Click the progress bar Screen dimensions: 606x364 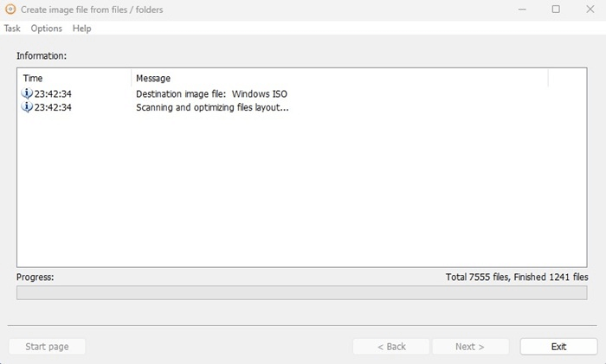(301, 292)
